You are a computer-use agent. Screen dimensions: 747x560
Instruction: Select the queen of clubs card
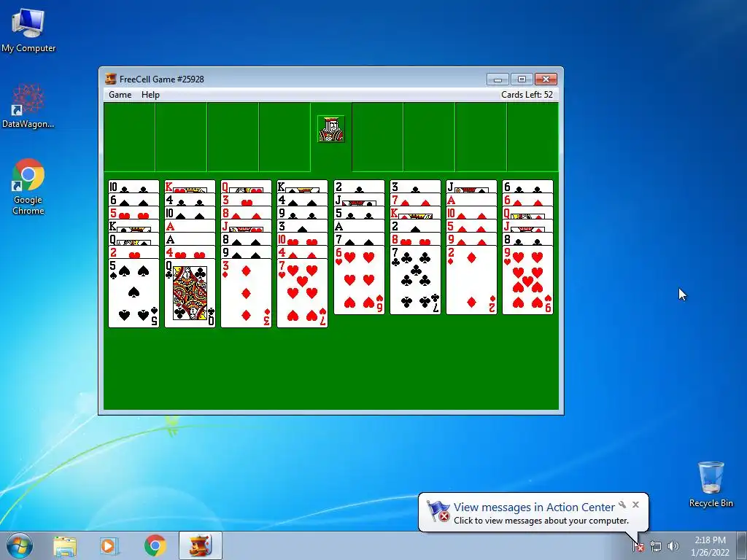click(190, 293)
